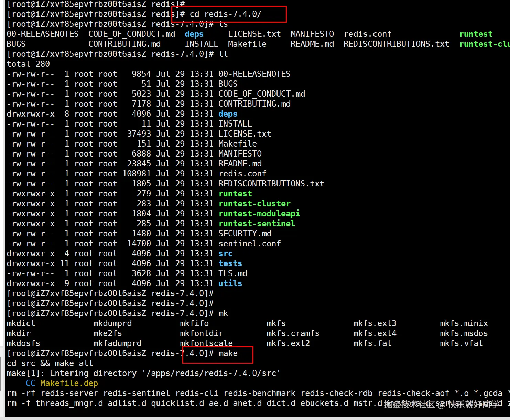Select green 'runtest' in the ll listing
510x420 pixels.
[235, 194]
